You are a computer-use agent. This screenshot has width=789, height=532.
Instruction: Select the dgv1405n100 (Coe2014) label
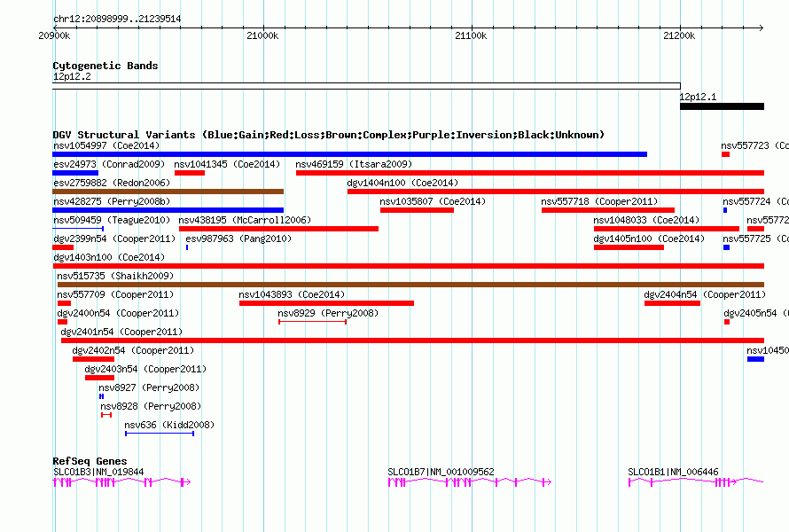click(649, 239)
